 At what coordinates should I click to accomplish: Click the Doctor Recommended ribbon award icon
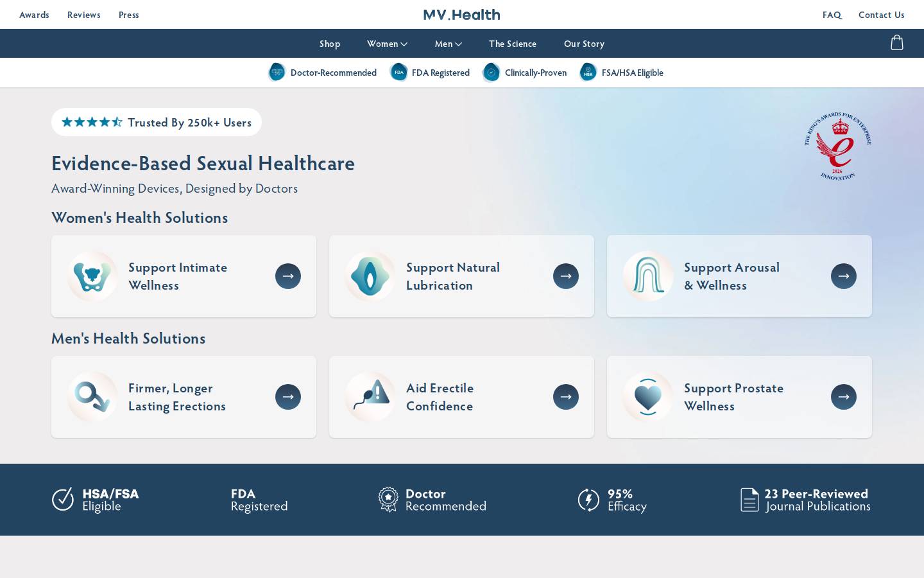388,499
